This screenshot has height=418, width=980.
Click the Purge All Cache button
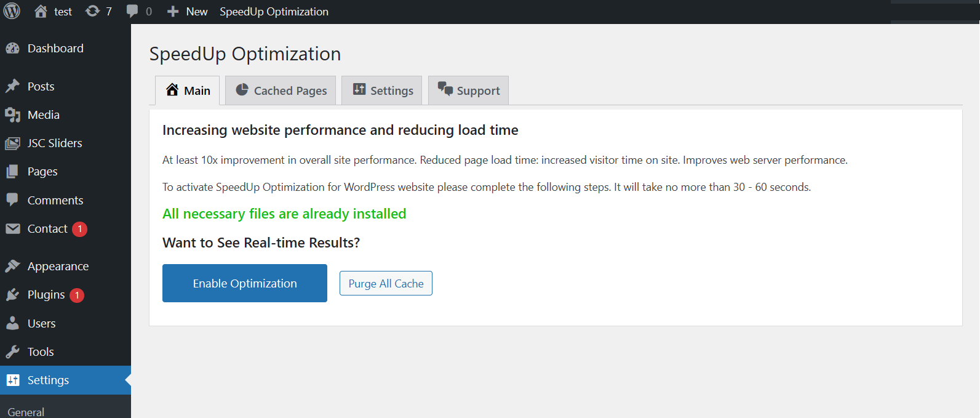click(x=386, y=283)
